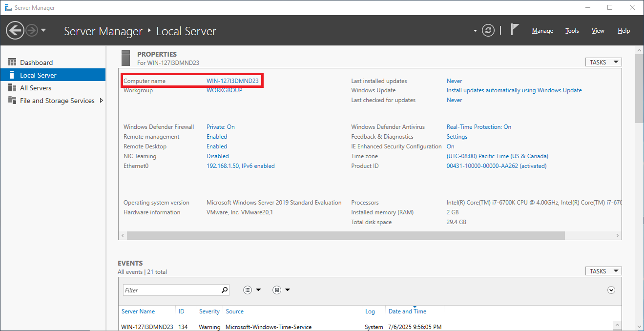Click the back navigation arrow
This screenshot has width=644, height=331.
[x=15, y=30]
